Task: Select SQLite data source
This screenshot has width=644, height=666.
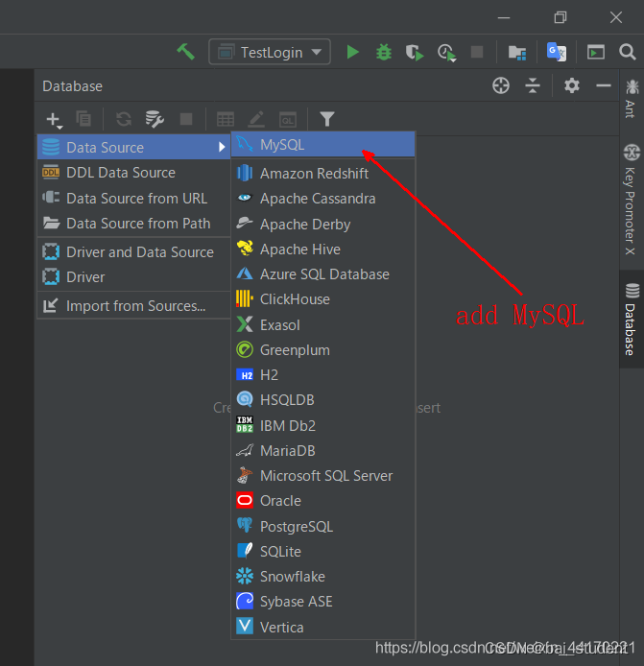Action: 322,551
